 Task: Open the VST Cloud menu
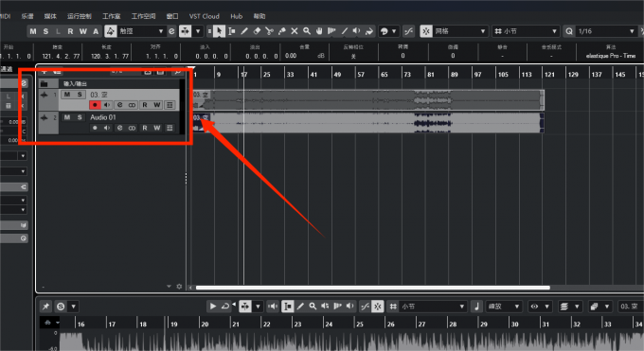pos(205,16)
